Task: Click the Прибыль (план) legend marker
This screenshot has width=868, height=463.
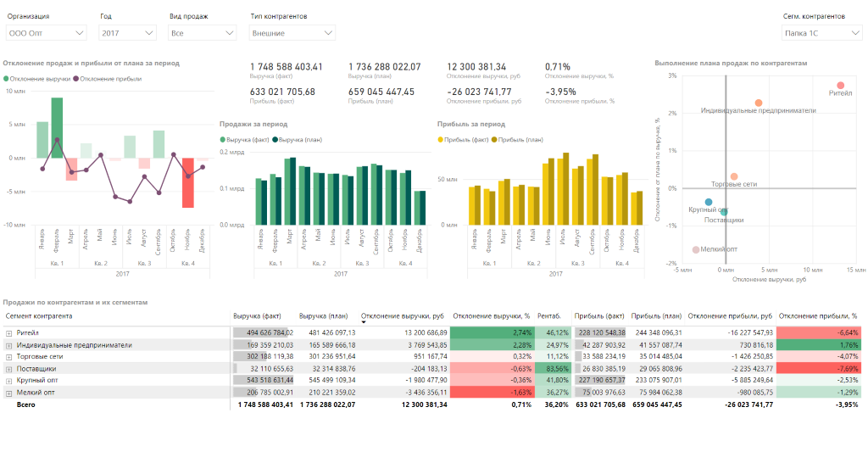Action: coord(494,140)
